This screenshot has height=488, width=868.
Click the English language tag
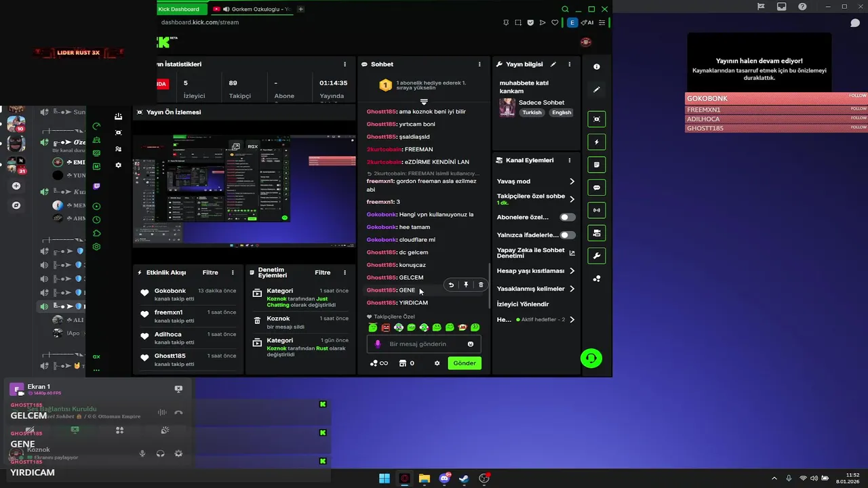pyautogui.click(x=561, y=113)
